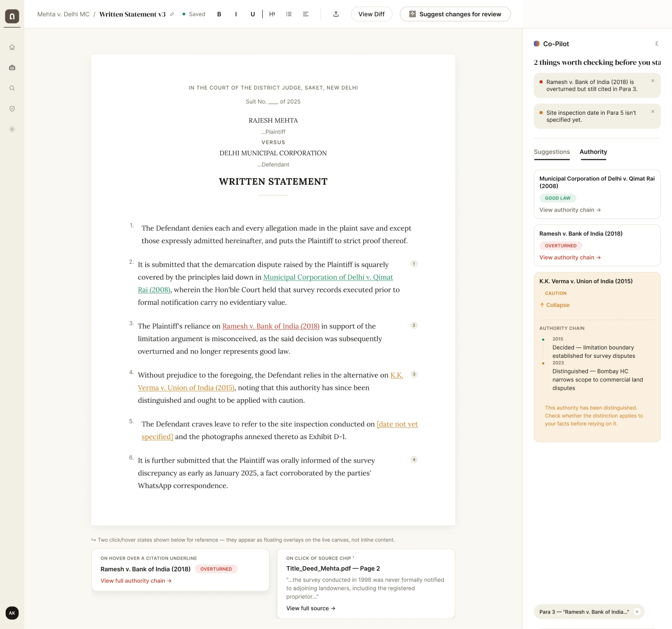Open the Ramesh v. Bank of India citation in paragraph 3
Screen dimensions: 672x629
(271, 326)
